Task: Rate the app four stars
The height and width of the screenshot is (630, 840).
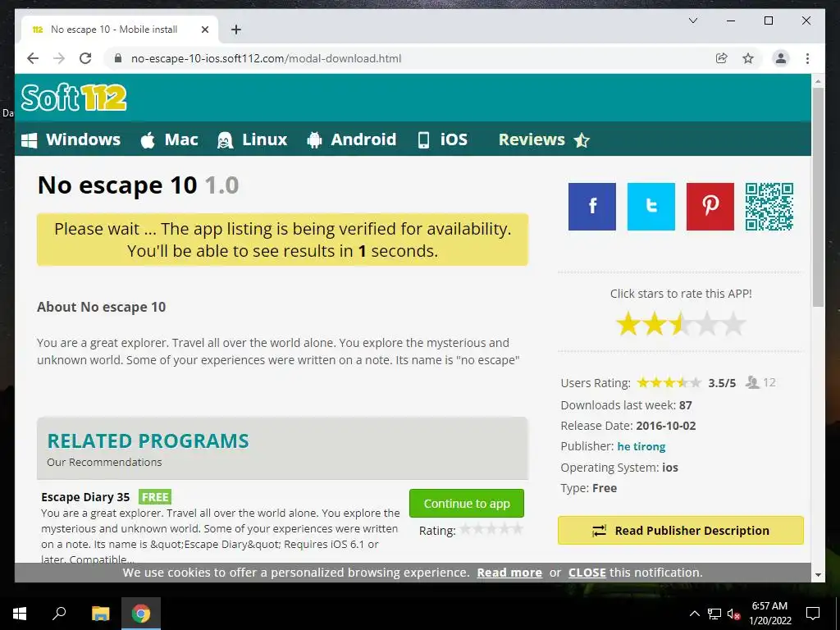Action: [707, 324]
